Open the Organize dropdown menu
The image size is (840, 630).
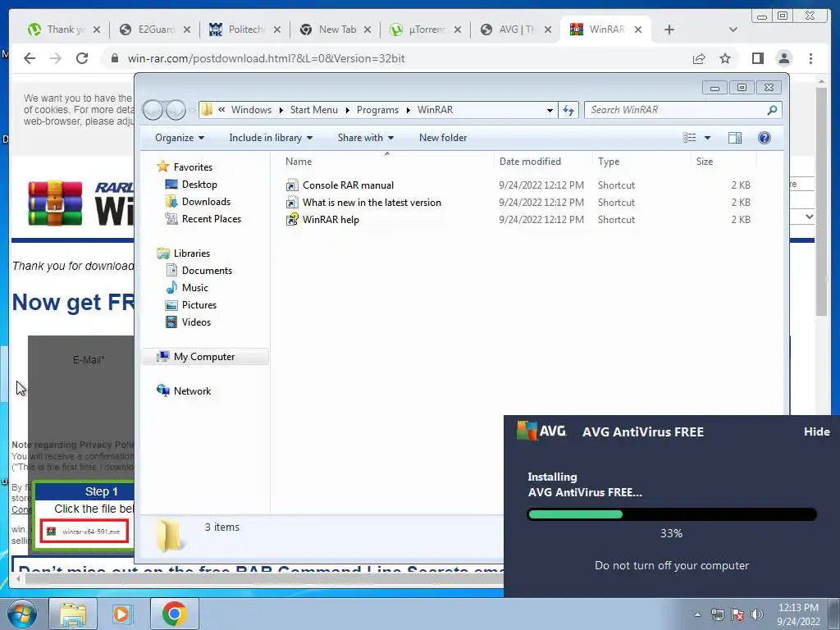pos(180,138)
